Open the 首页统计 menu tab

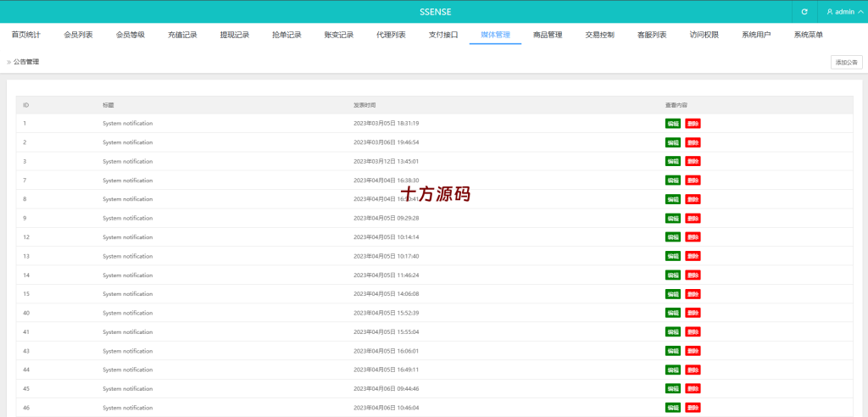pyautogui.click(x=26, y=35)
